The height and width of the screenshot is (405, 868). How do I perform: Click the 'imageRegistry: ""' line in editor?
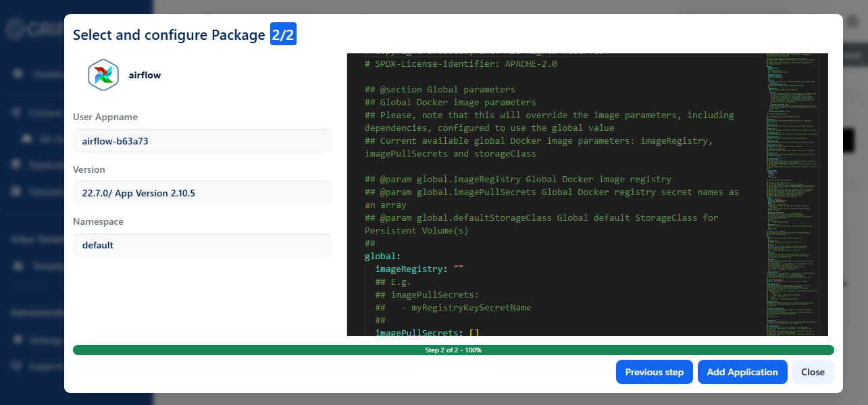419,269
